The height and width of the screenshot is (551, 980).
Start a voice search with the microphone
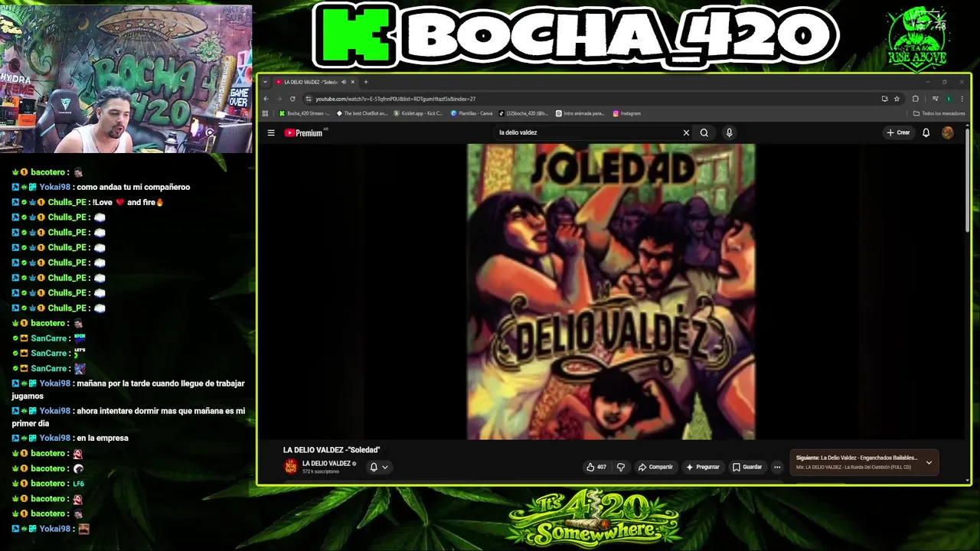[729, 132]
